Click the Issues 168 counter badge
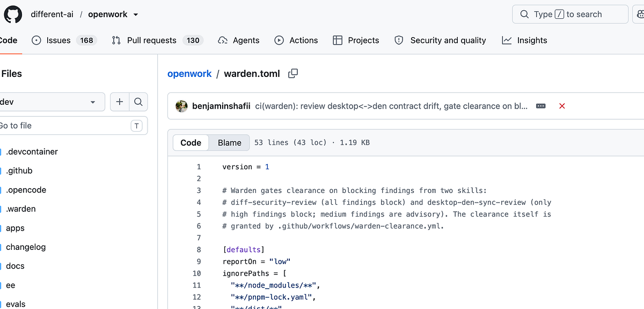The width and height of the screenshot is (644, 309). click(x=86, y=40)
